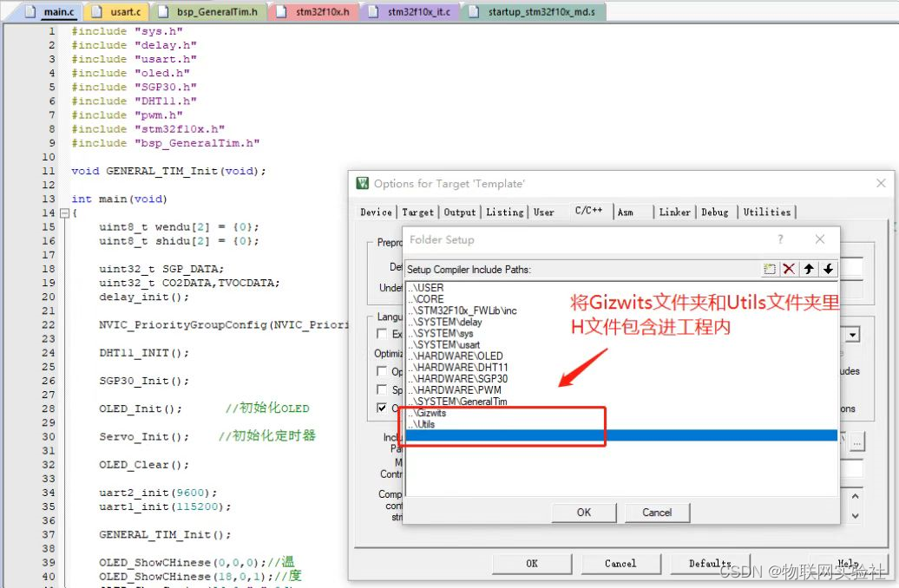The image size is (899, 588).
Task: Click the red X delete path icon
Action: (789, 269)
